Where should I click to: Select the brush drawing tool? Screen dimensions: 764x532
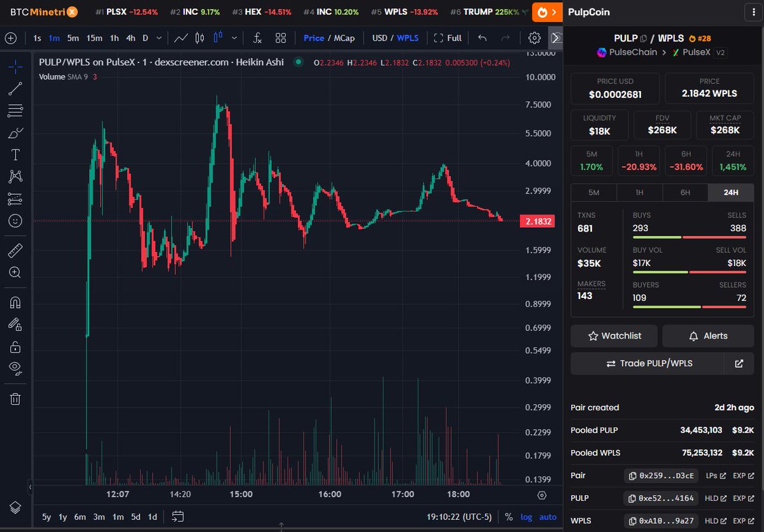coord(15,133)
